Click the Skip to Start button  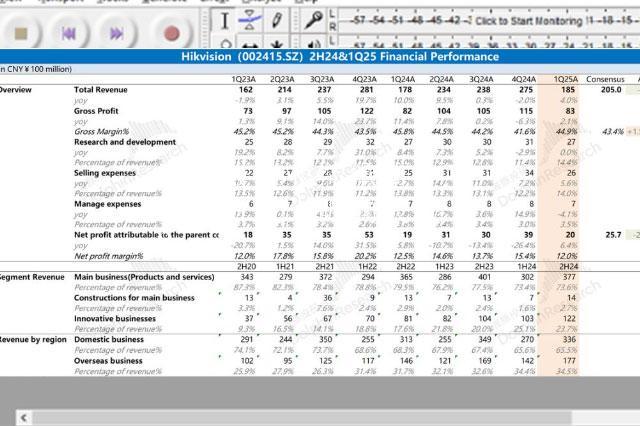(x=69, y=33)
